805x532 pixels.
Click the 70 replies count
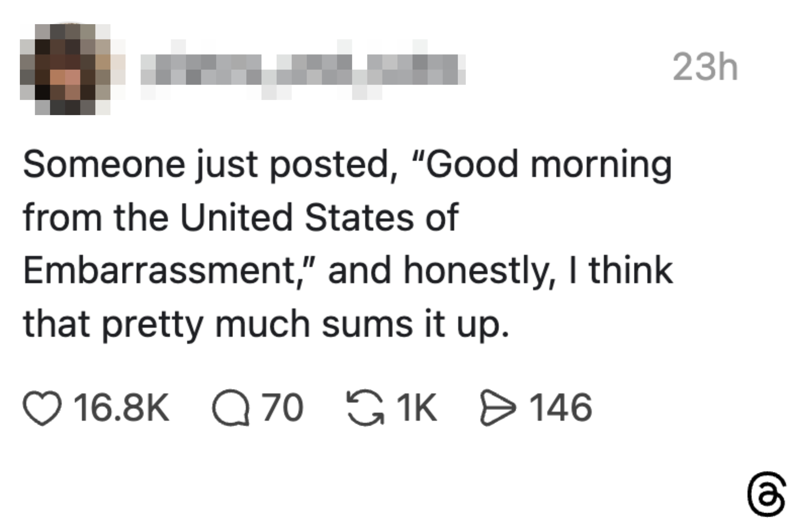(x=282, y=407)
